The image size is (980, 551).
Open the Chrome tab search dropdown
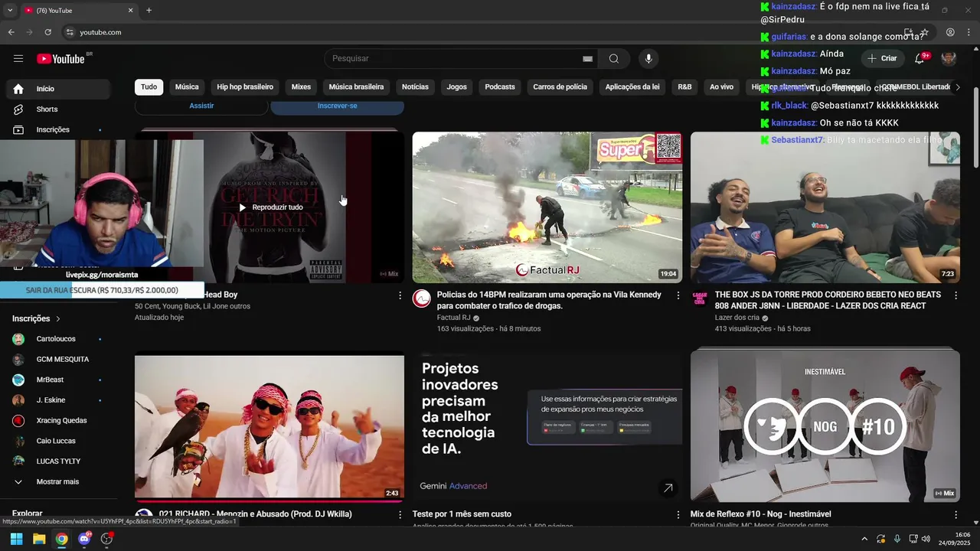point(10,10)
